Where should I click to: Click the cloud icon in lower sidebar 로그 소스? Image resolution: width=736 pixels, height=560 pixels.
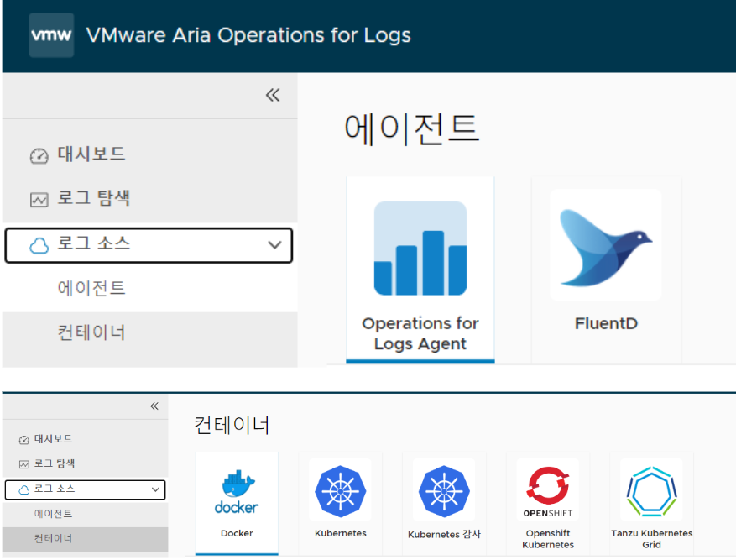pyautogui.click(x=24, y=490)
